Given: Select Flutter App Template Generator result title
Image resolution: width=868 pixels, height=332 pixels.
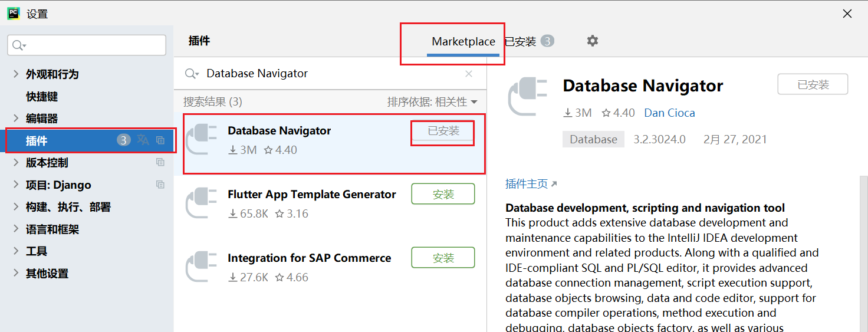Looking at the screenshot, I should coord(312,194).
